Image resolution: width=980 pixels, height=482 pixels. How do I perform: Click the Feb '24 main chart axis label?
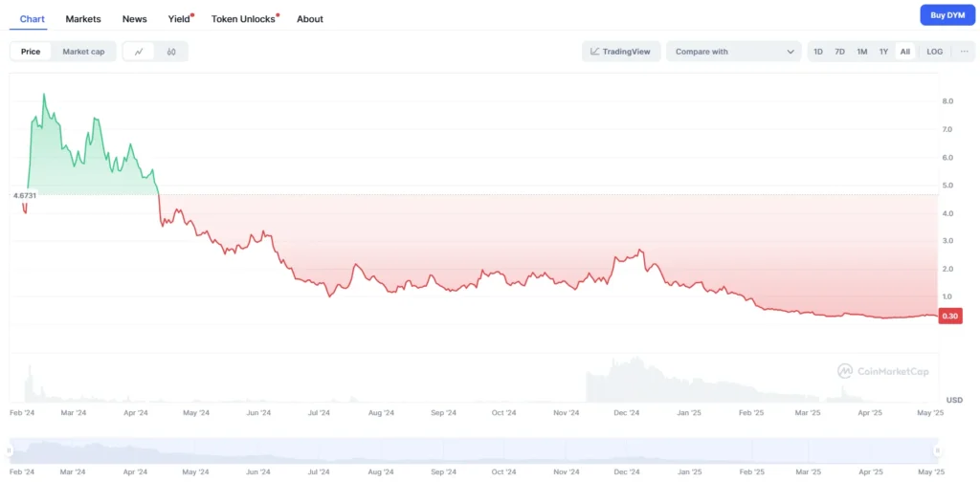tap(23, 413)
